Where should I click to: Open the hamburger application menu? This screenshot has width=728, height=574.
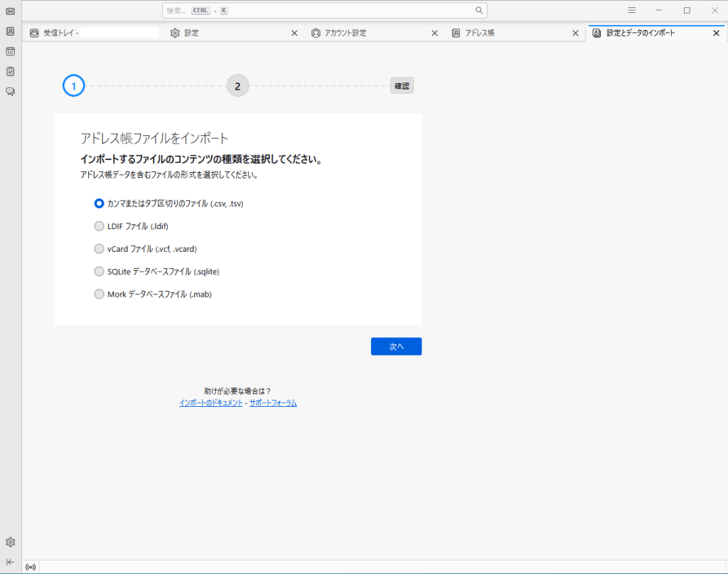pos(631,11)
